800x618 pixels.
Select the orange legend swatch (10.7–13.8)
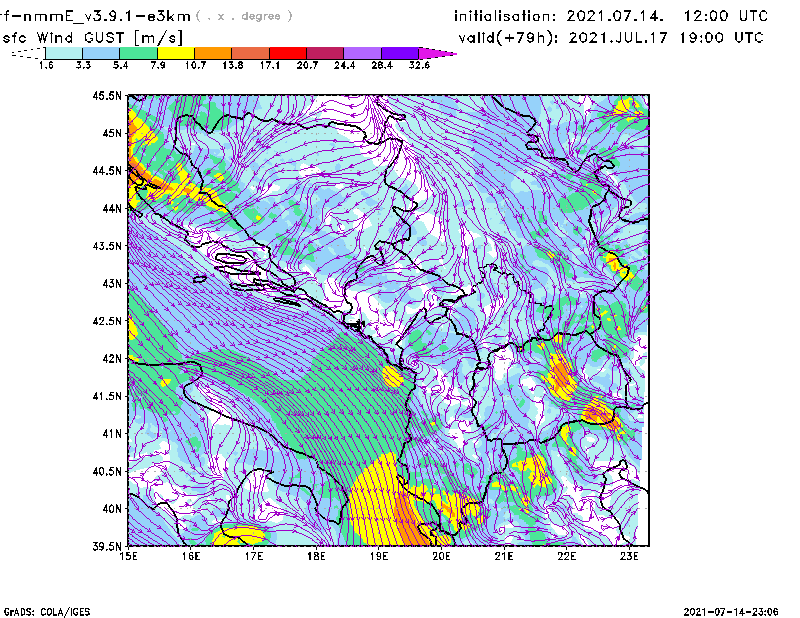213,53
